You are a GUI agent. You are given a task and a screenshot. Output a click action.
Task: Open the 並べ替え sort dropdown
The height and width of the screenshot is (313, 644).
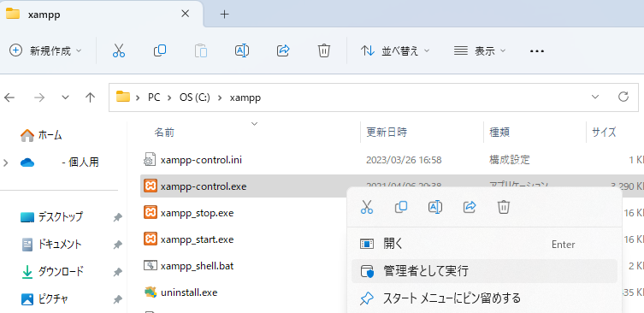(x=395, y=51)
